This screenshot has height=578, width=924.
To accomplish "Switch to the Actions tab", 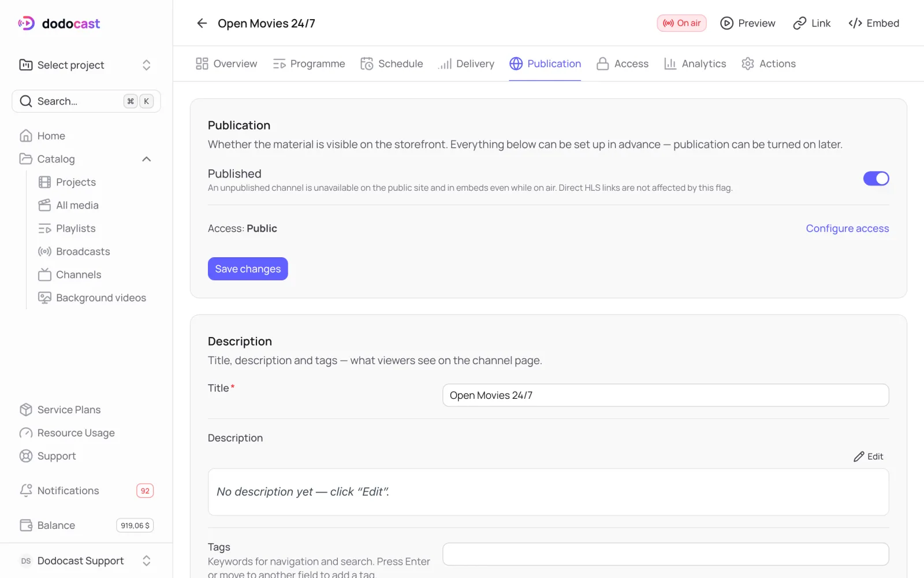I will [x=769, y=64].
